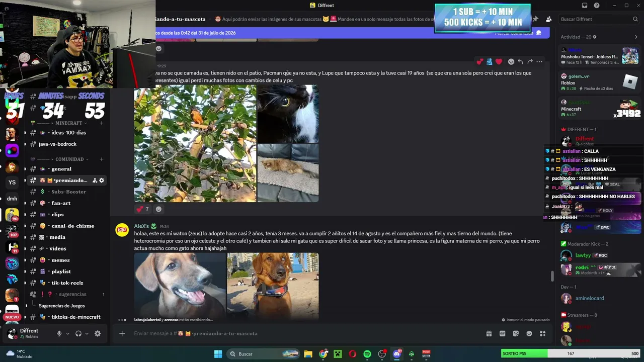Screen dimensions: 644x362
Task: Open the Windows Start menu
Action: (x=218, y=354)
